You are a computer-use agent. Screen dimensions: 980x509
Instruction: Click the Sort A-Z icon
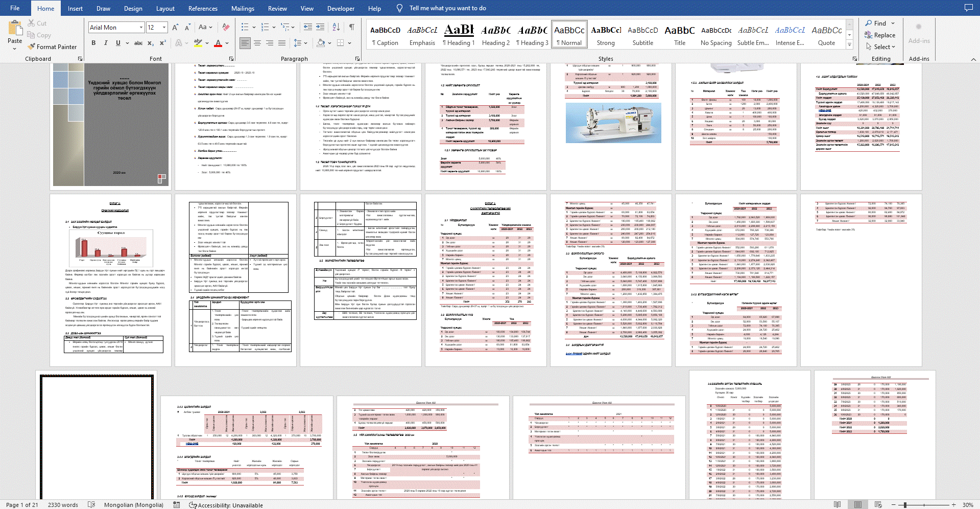[336, 27]
